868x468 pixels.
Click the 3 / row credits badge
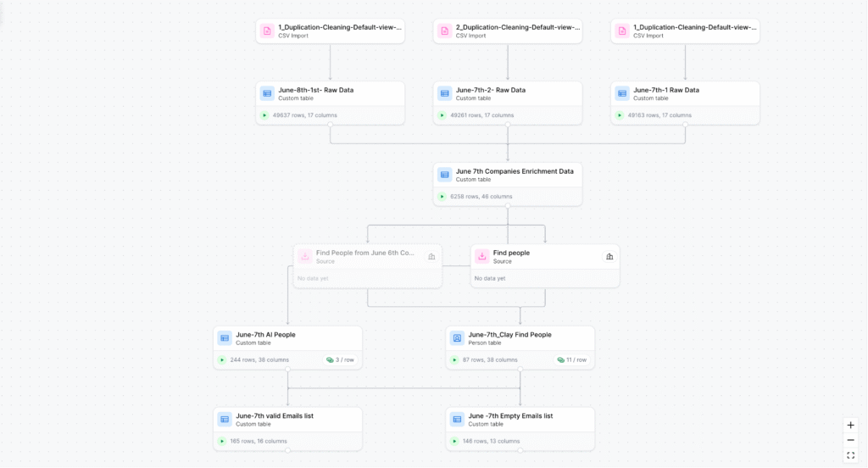[339, 359]
